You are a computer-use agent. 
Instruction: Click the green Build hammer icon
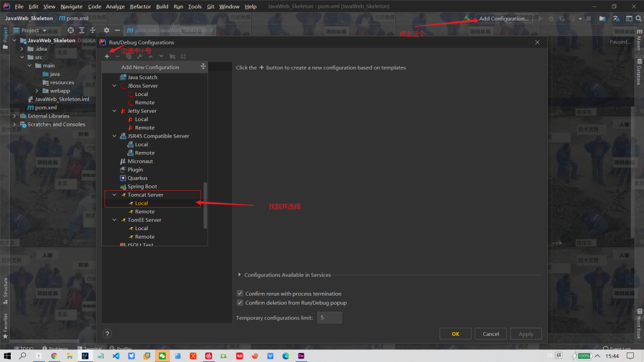click(466, 18)
